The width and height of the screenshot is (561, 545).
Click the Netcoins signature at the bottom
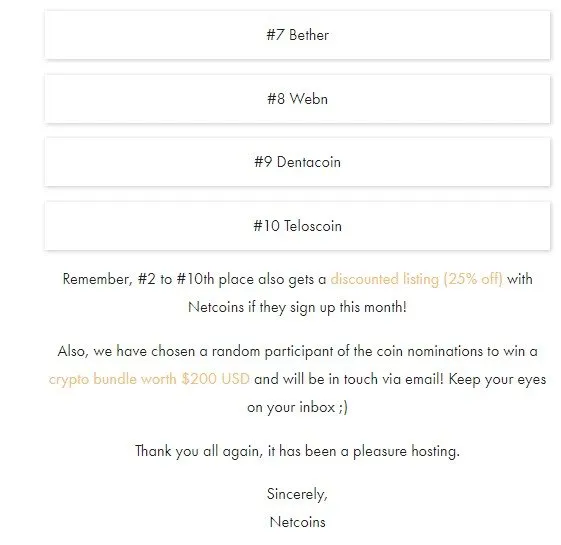[x=298, y=522]
